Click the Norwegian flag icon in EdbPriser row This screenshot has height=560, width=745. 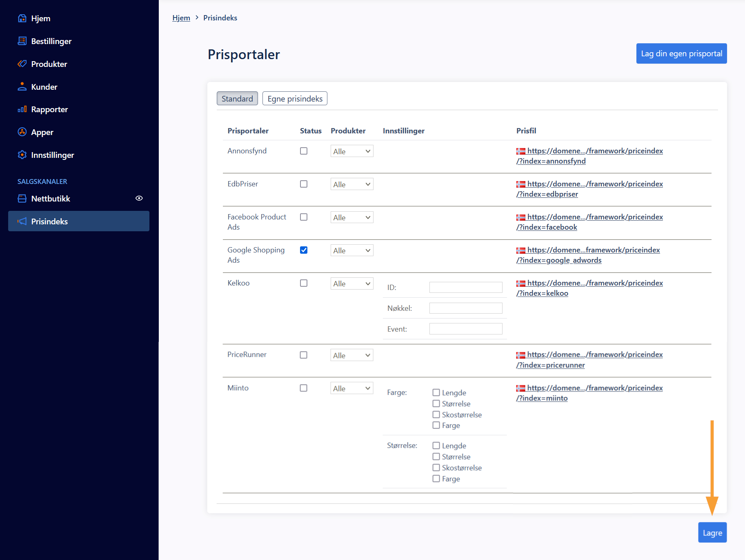tap(520, 184)
